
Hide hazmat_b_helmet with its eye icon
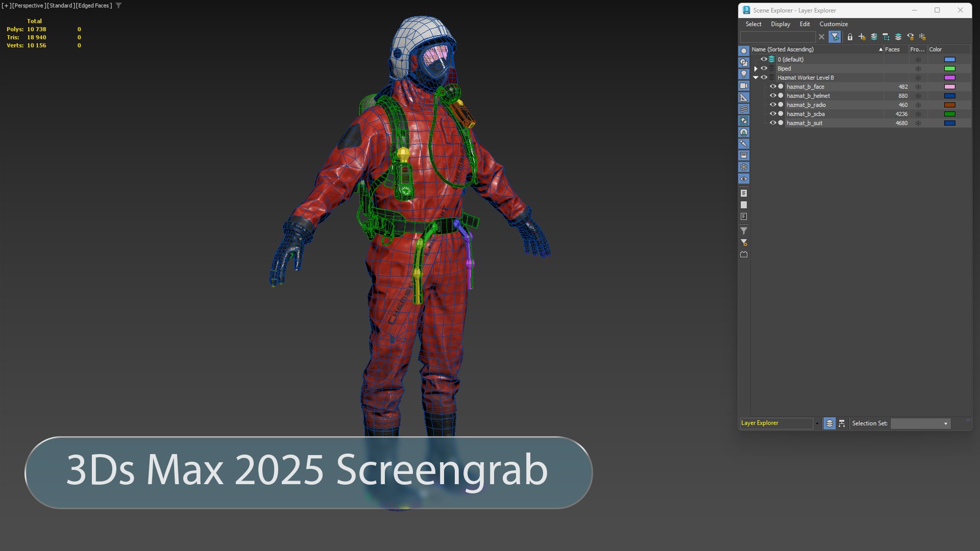pos(773,95)
